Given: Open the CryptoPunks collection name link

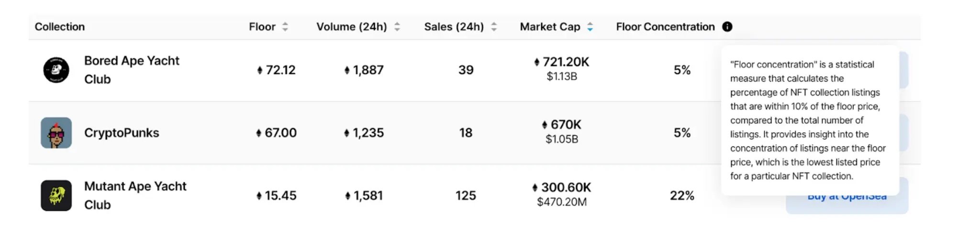Looking at the screenshot, I should tap(122, 132).
